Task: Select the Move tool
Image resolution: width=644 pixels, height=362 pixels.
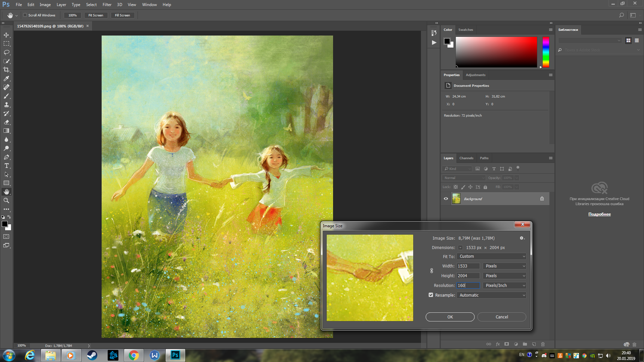Action: 6,35
